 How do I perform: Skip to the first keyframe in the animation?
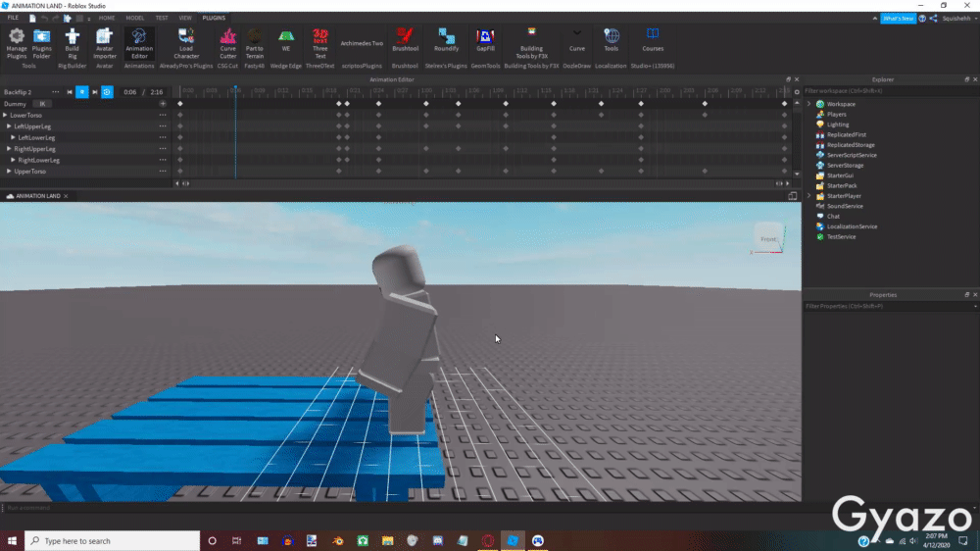pos(70,92)
